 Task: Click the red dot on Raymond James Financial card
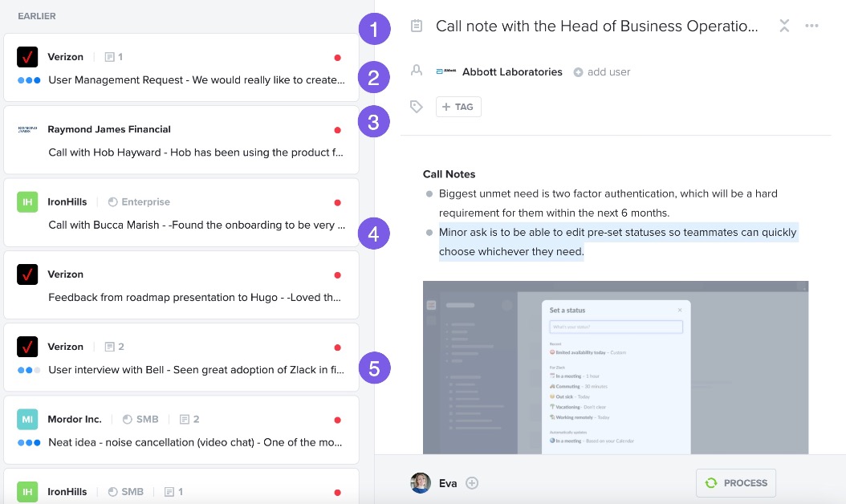tap(337, 130)
